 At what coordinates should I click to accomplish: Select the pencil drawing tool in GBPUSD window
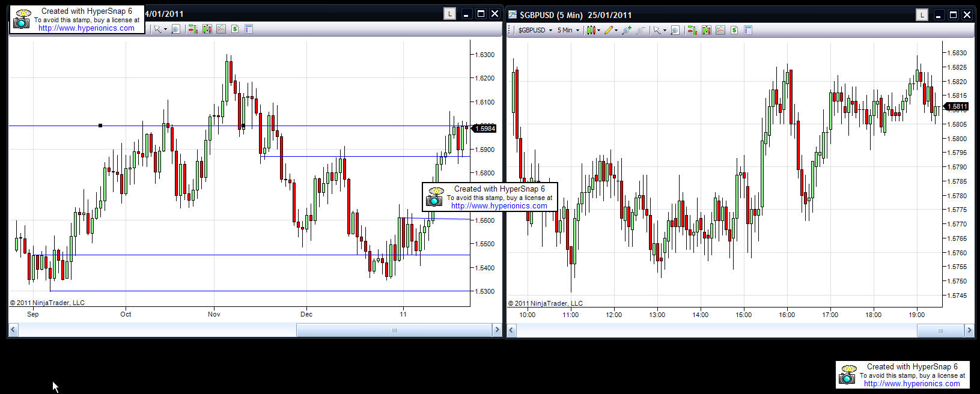pos(609,30)
